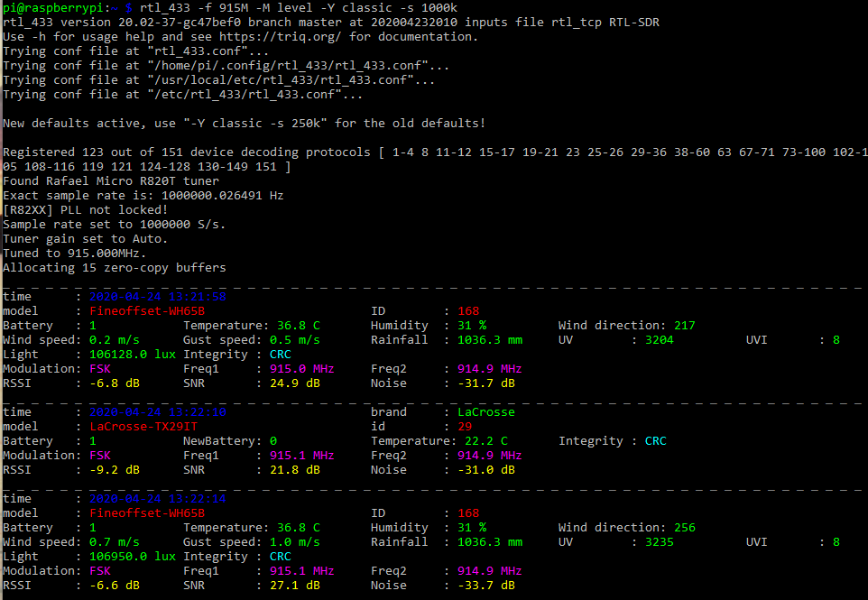This screenshot has width=868, height=600.
Task: Click RSSI value -9.2 dB
Action: (115, 469)
